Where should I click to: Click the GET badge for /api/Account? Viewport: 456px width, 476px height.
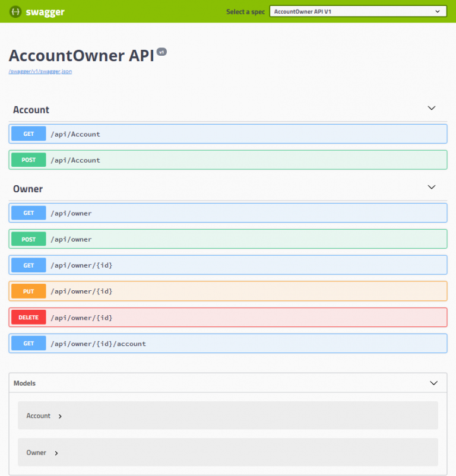[x=28, y=134]
